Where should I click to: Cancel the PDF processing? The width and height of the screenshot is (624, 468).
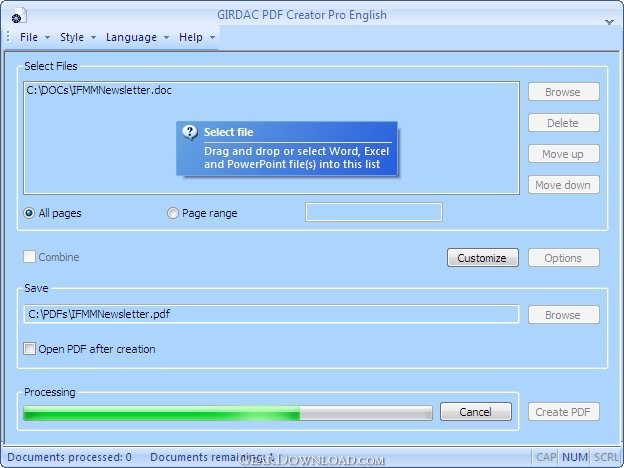point(476,411)
